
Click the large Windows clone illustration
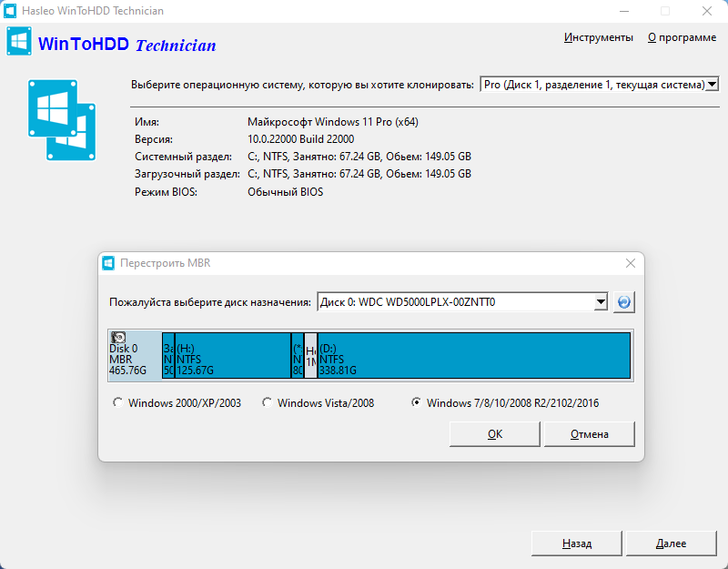click(62, 120)
